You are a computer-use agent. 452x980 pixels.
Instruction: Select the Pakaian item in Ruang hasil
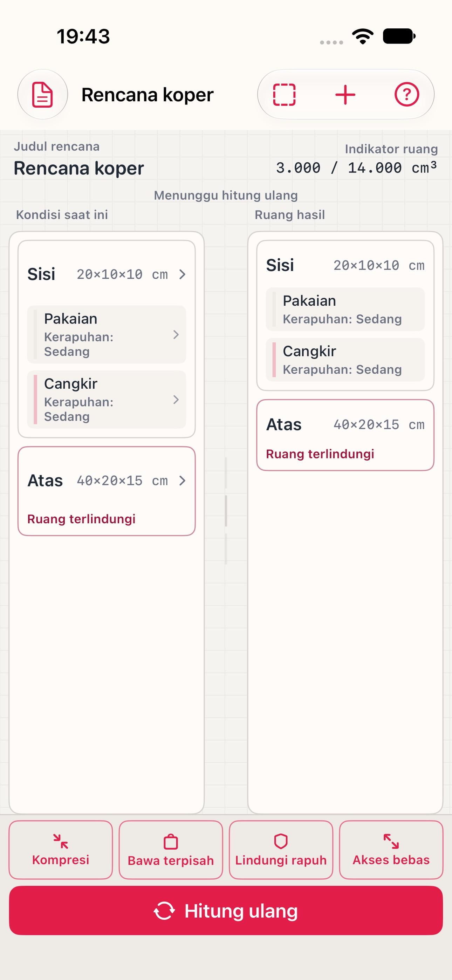345,309
